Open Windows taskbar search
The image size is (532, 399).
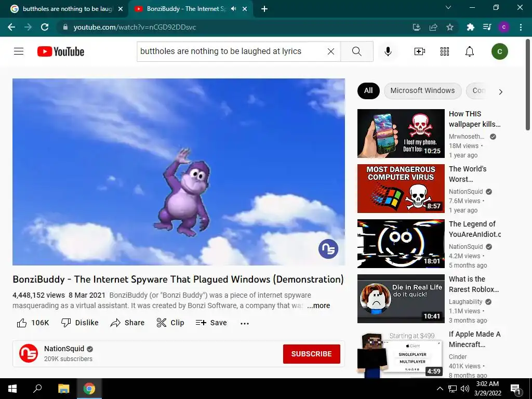[x=37, y=389]
